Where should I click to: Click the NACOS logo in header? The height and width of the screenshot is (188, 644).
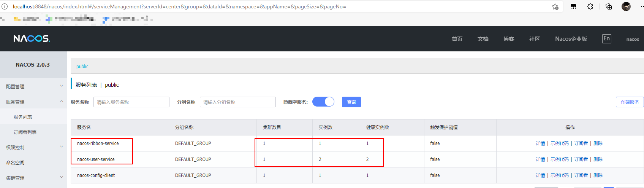32,39
